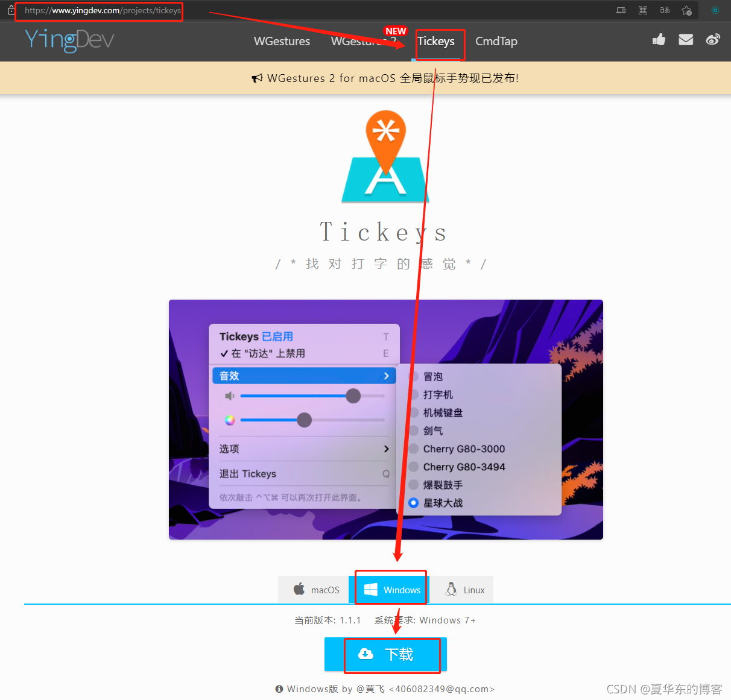Click the speaker volume icon
Image resolution: width=731 pixels, height=700 pixels.
coord(230,396)
